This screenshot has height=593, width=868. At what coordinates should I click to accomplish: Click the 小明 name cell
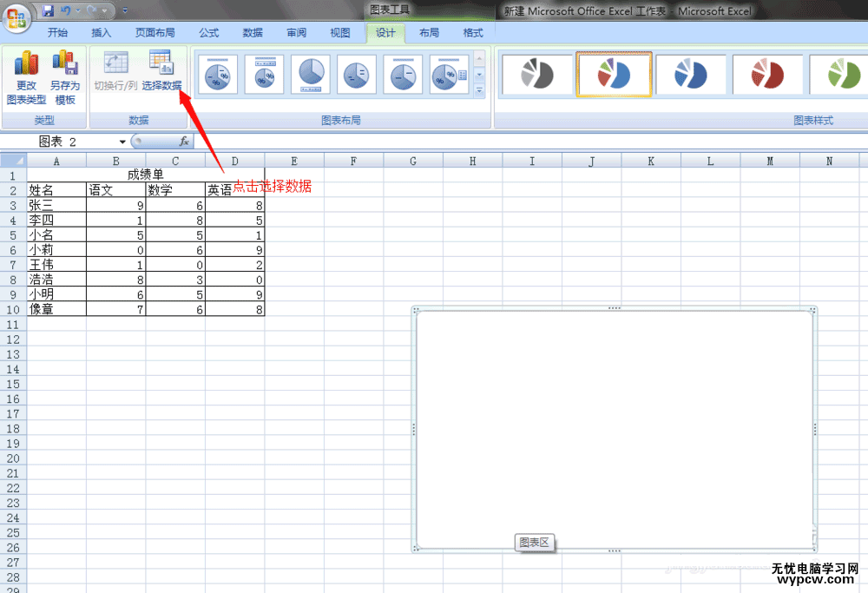(x=56, y=294)
